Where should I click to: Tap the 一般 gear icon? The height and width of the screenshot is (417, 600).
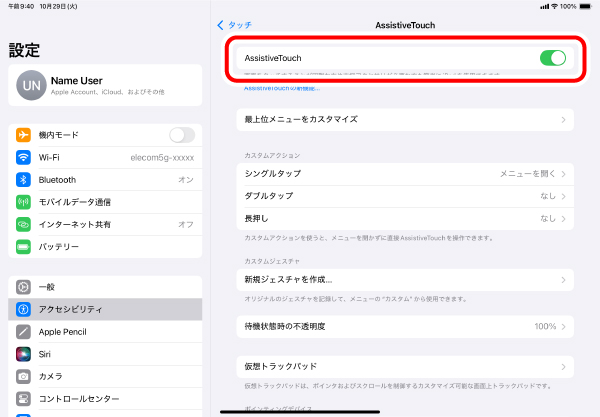23,287
